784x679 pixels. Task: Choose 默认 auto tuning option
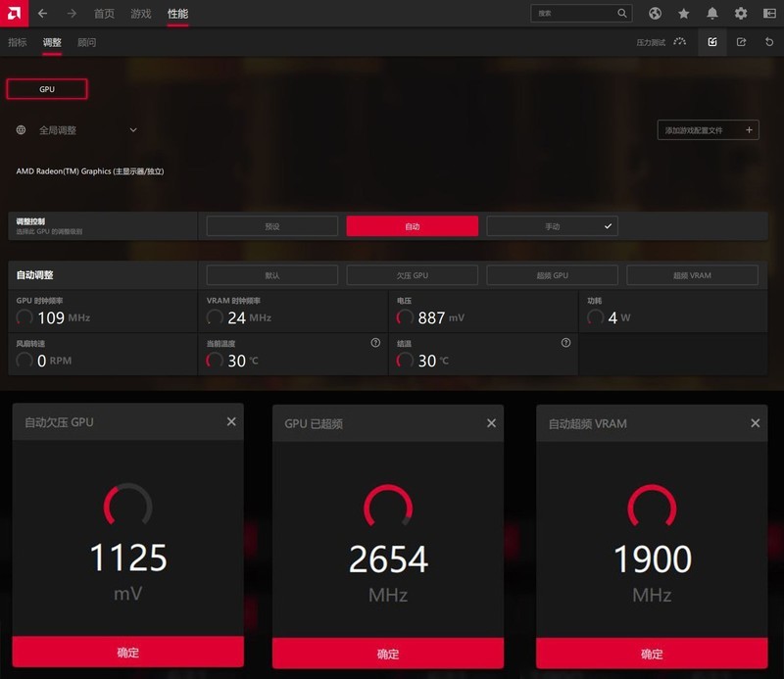coord(272,275)
